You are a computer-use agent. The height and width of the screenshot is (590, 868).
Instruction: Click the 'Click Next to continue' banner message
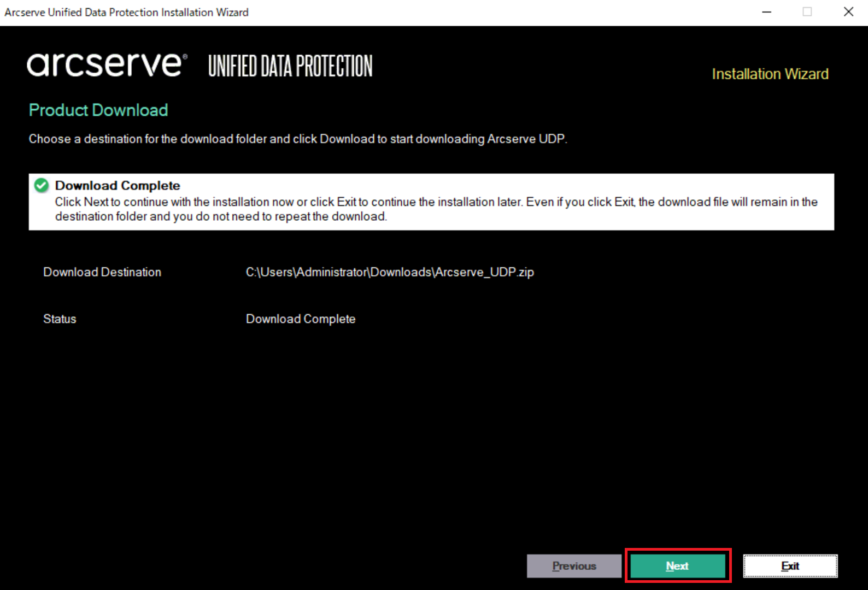(x=436, y=209)
